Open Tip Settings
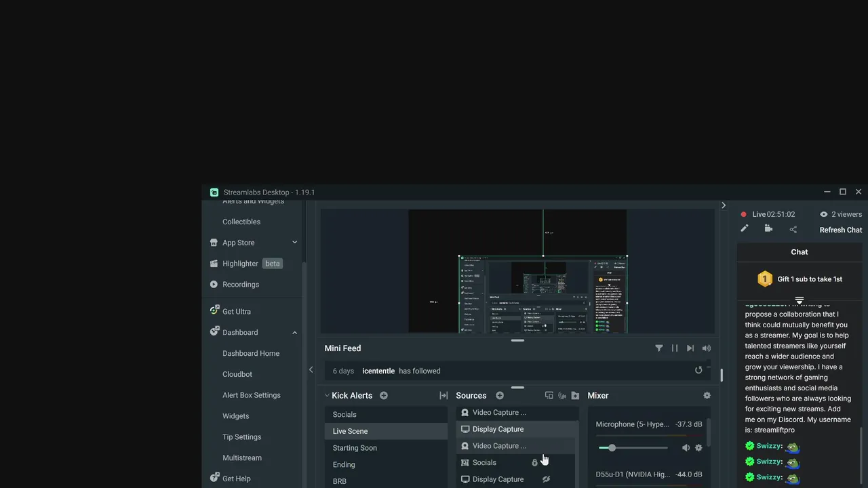Screen dimensions: 868x488 point(242,437)
